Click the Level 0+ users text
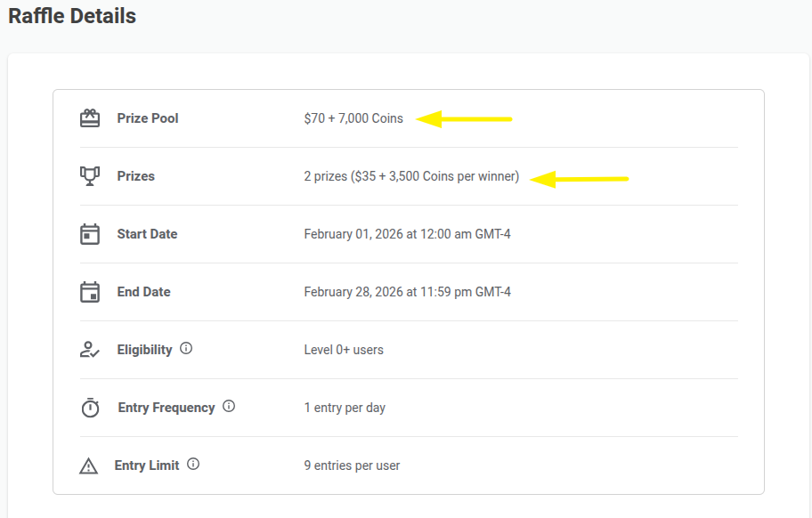 coord(344,350)
